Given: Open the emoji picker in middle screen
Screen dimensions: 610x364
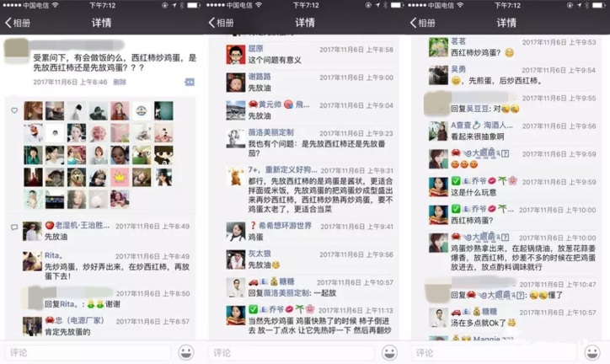Looking at the screenshot, I should pyautogui.click(x=389, y=352).
